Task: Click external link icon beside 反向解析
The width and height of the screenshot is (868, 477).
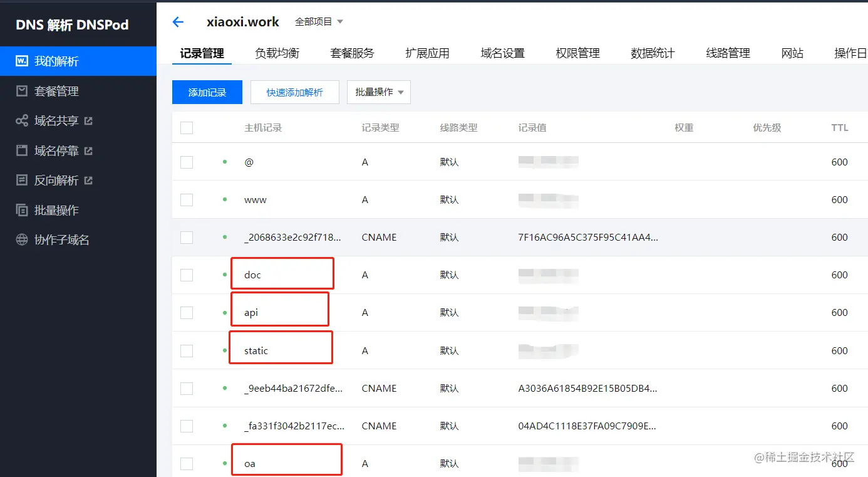Action: point(88,181)
